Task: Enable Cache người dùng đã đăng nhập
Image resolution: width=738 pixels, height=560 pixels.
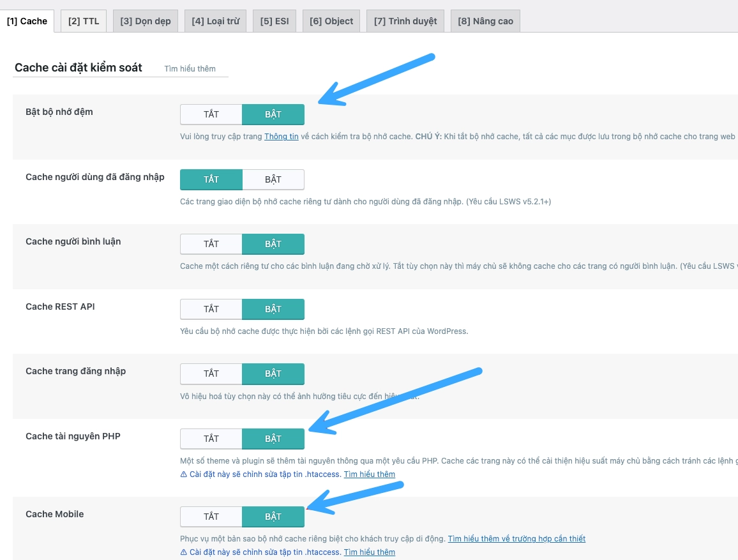Action: pos(273,179)
